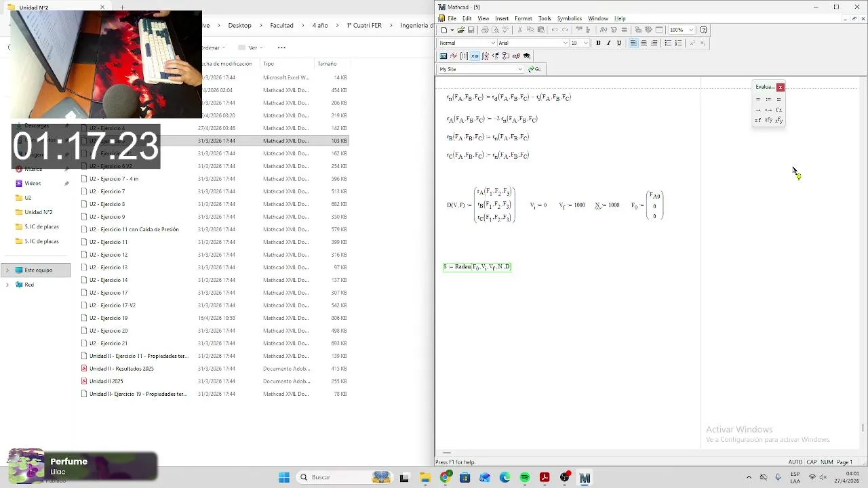Click the Print Preview icon
The image size is (868, 488).
click(495, 30)
